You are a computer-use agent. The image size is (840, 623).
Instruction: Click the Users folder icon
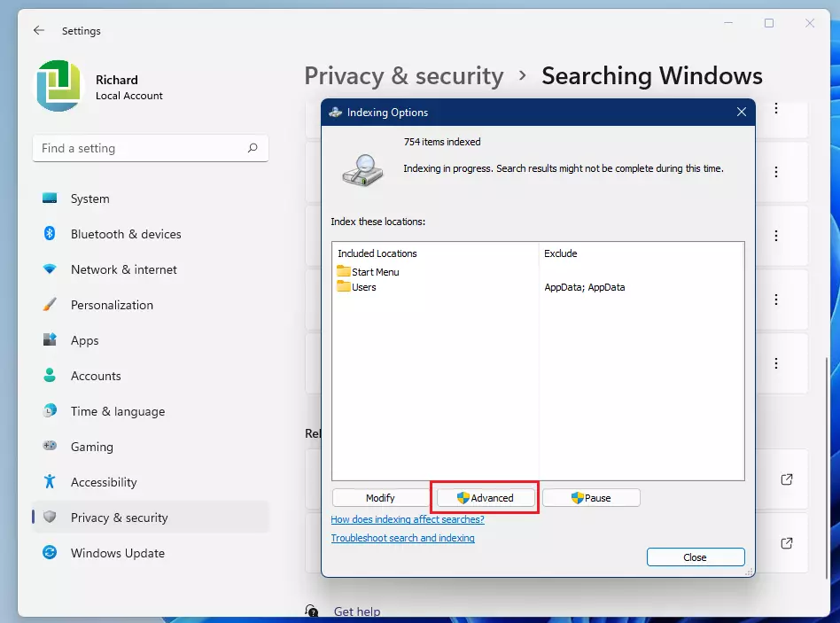click(x=344, y=286)
